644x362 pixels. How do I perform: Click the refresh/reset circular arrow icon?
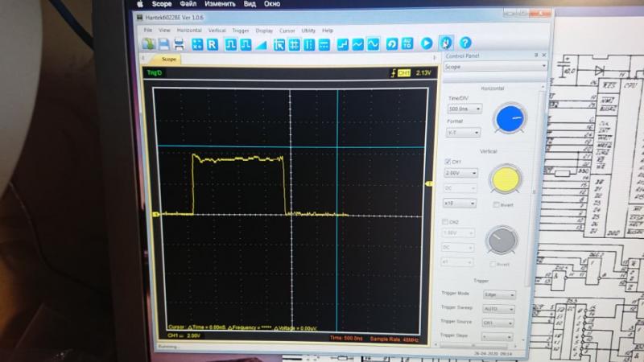click(392, 43)
